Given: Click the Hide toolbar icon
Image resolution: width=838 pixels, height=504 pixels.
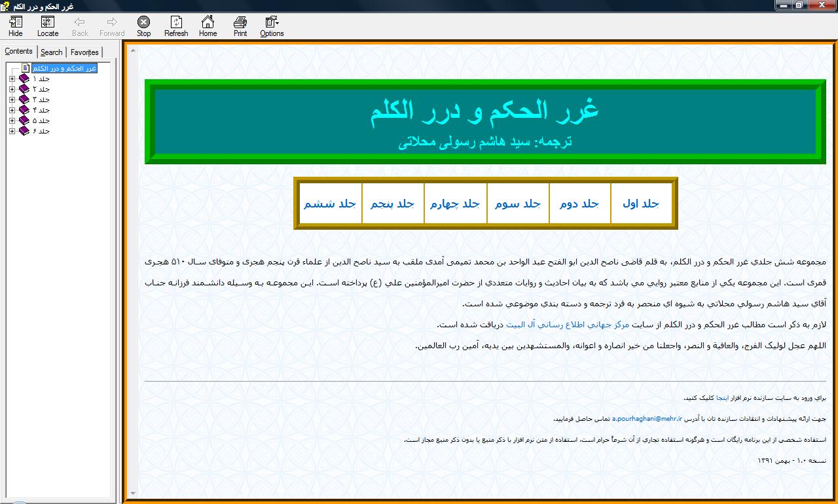Looking at the screenshot, I should pos(15,26).
